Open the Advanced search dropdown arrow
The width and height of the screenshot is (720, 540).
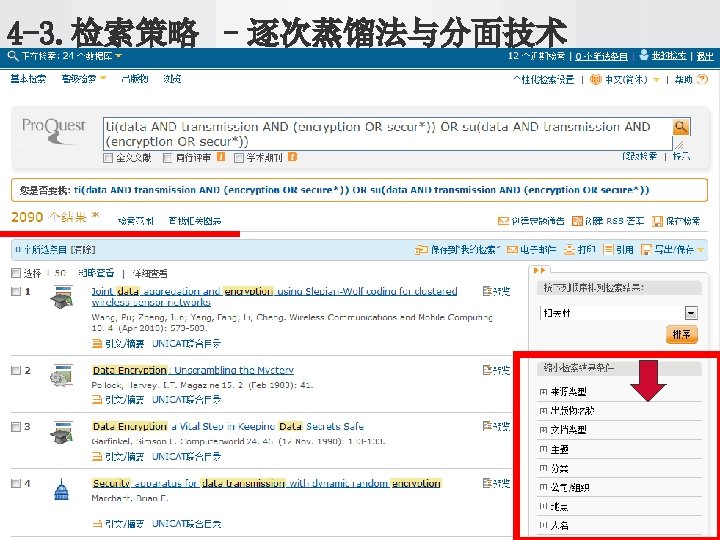pos(103,79)
